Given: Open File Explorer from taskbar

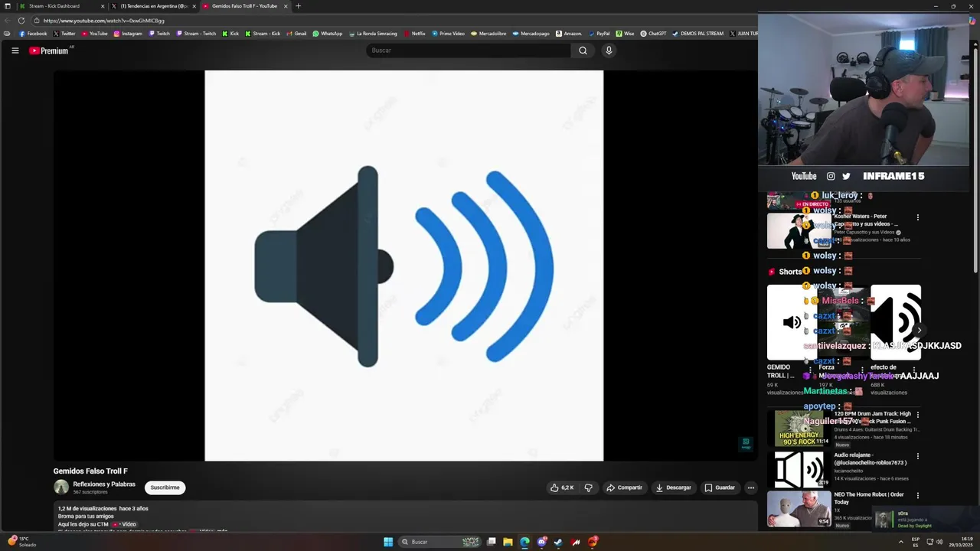Looking at the screenshot, I should tap(508, 542).
